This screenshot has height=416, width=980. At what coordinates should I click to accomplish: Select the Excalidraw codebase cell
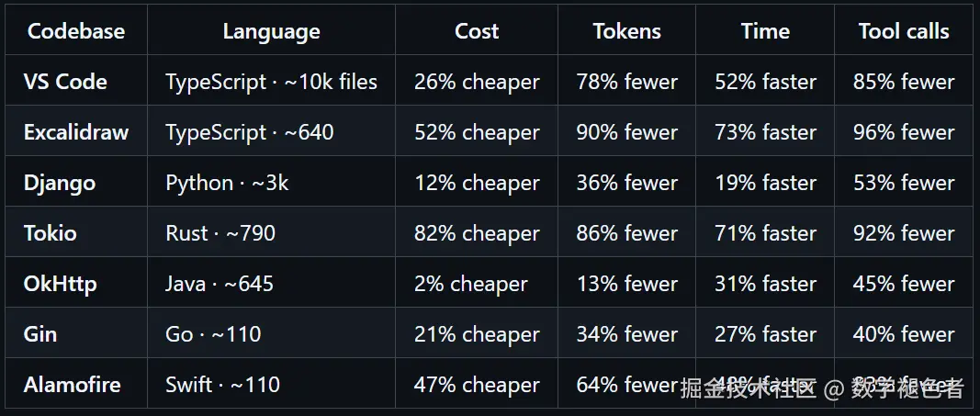click(75, 132)
